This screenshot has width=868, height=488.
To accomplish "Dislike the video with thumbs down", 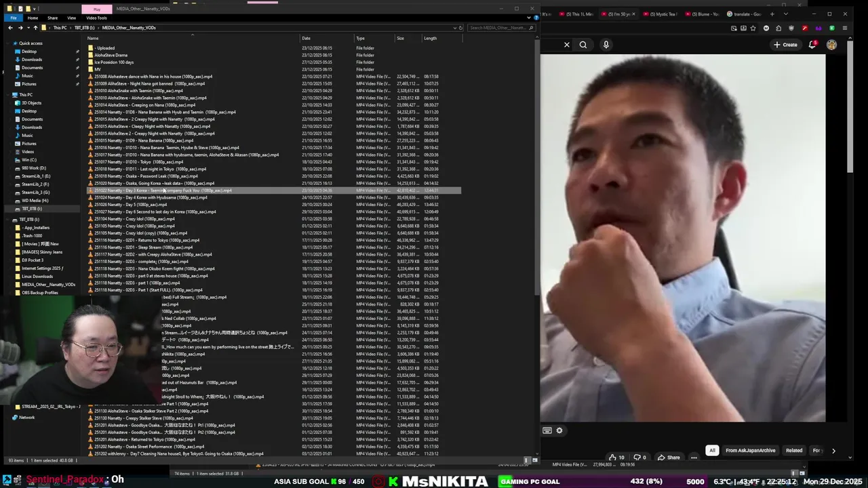I will click(639, 457).
